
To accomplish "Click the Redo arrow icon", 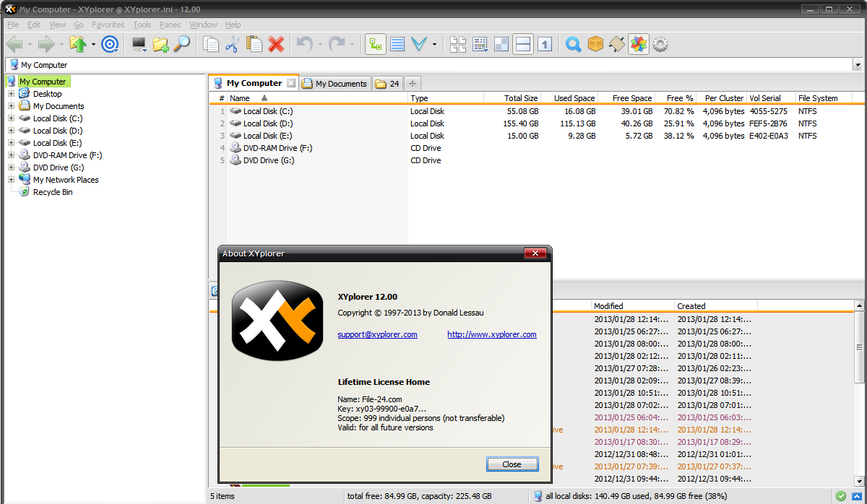I will (x=337, y=45).
